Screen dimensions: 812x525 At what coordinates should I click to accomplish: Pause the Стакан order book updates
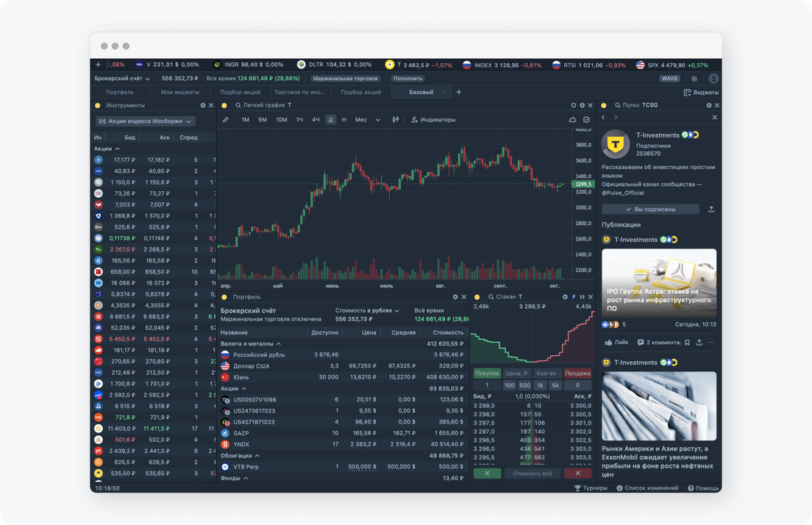pyautogui.click(x=582, y=297)
